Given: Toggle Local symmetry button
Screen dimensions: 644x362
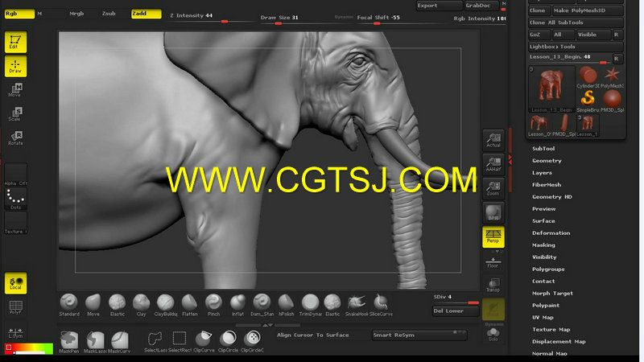Looking at the screenshot, I should coord(15,283).
